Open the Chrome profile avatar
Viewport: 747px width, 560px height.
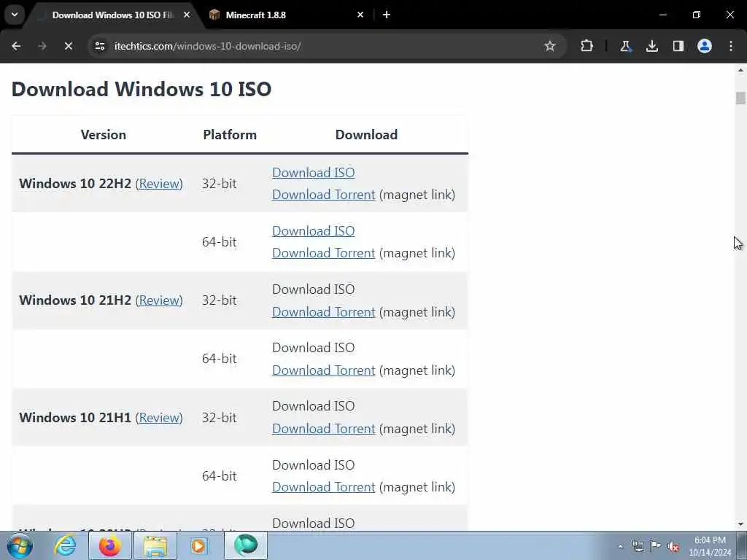point(704,46)
